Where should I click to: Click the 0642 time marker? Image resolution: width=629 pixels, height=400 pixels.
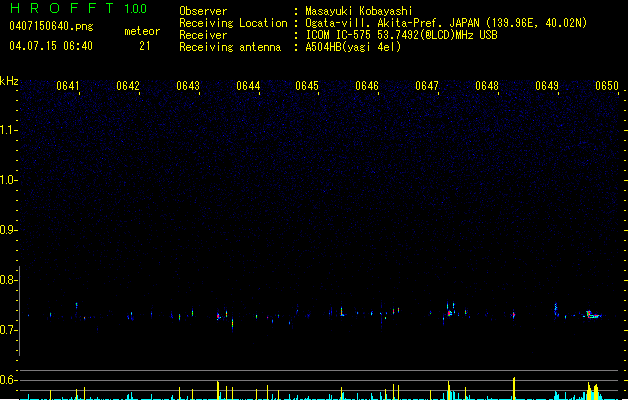tap(128, 86)
